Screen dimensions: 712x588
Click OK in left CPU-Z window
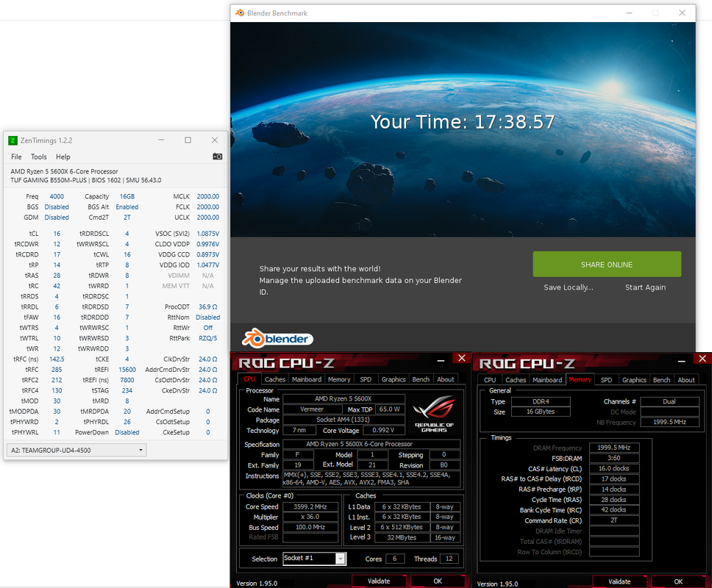point(438,581)
